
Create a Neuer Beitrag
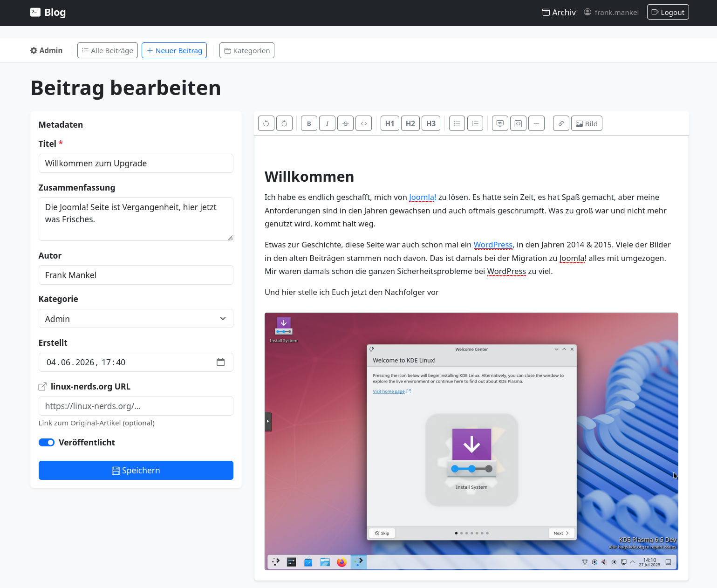174,50
